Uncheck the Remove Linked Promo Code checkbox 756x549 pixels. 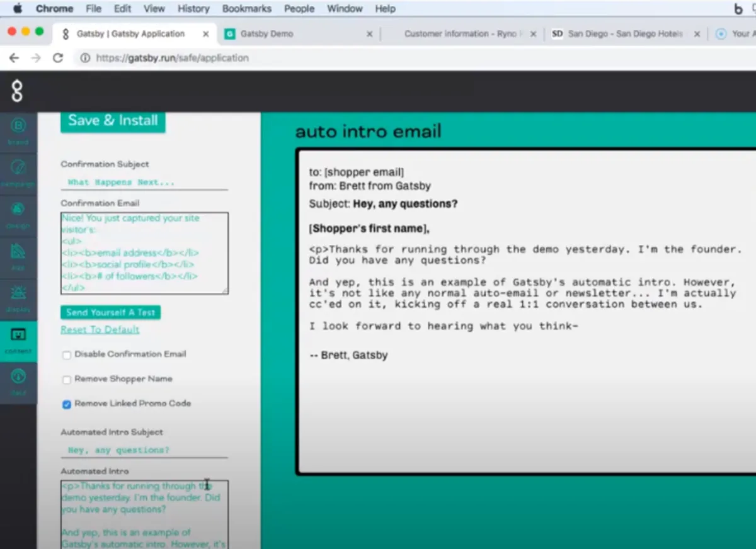pyautogui.click(x=67, y=404)
